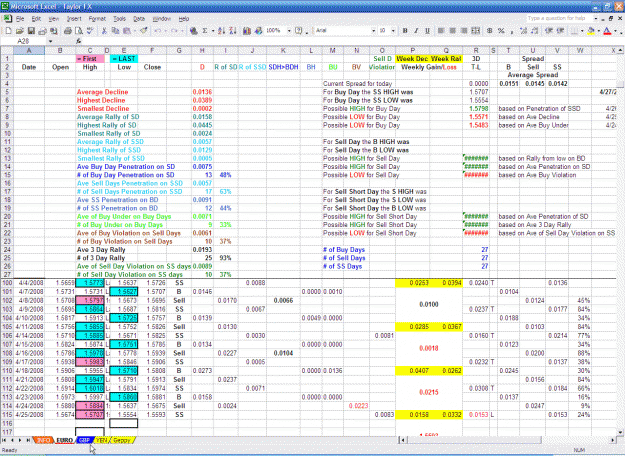Image resolution: width=625 pixels, height=456 pixels.
Task: Paste from clipboard toolbar icon
Action: tap(127, 31)
